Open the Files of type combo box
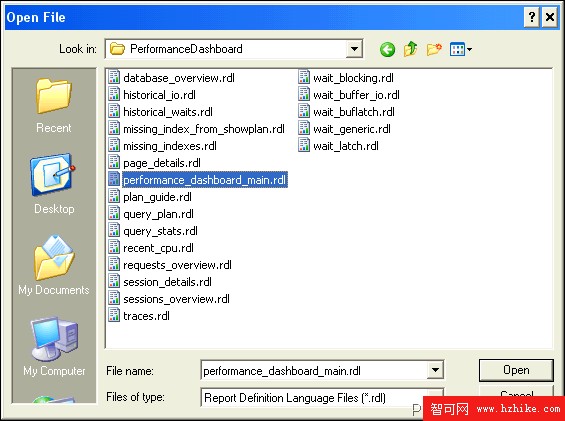565x421 pixels. pyautogui.click(x=322, y=398)
